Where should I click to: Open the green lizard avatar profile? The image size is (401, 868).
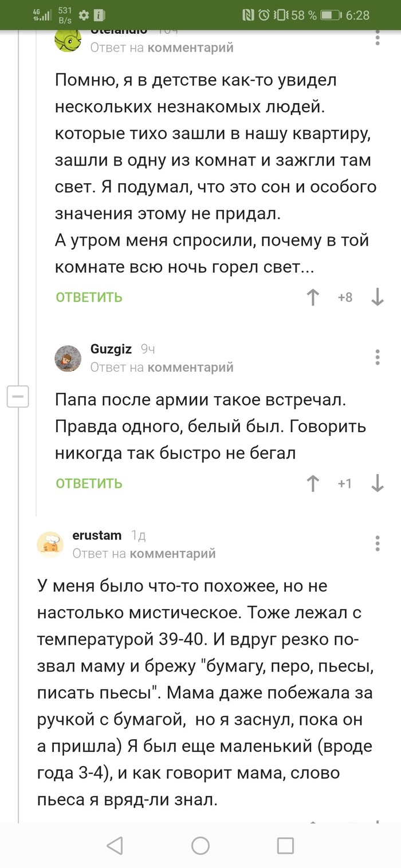point(68,39)
